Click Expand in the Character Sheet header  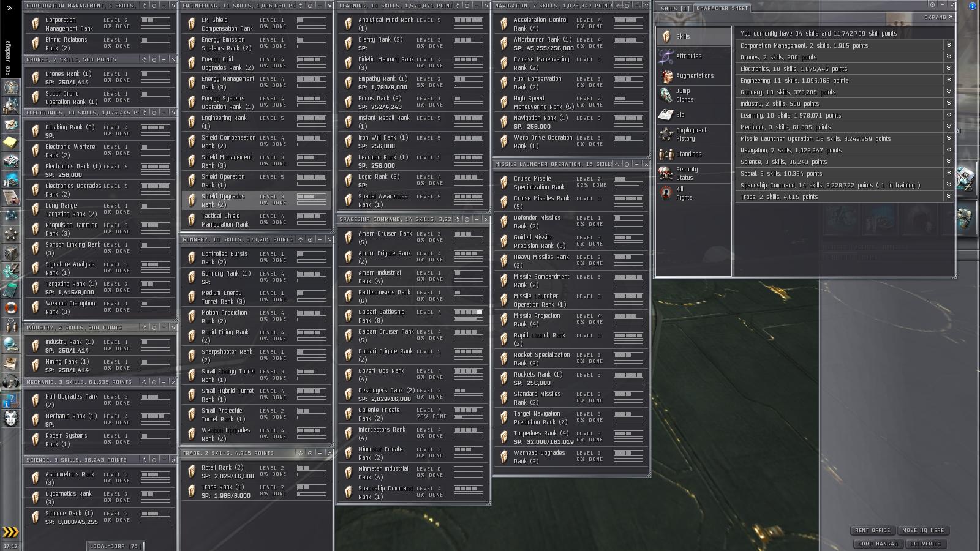(939, 17)
